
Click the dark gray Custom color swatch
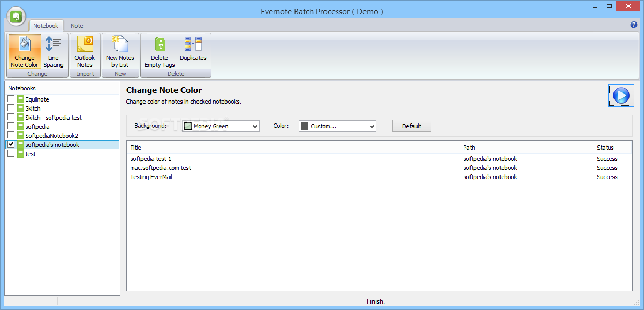click(x=305, y=126)
